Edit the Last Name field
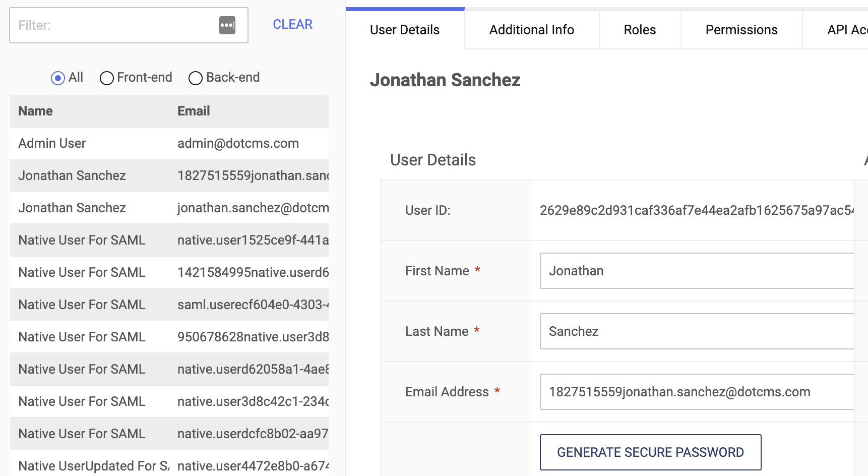This screenshot has width=868, height=476. click(x=696, y=331)
